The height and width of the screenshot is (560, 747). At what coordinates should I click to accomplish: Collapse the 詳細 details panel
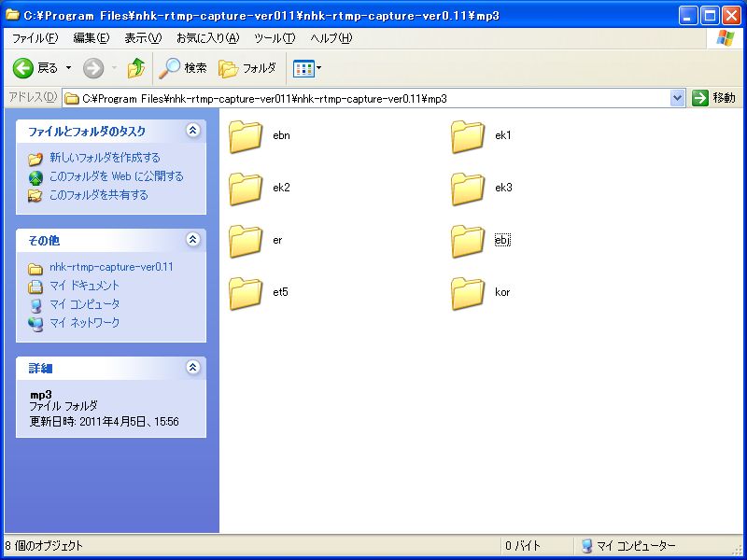click(x=193, y=367)
